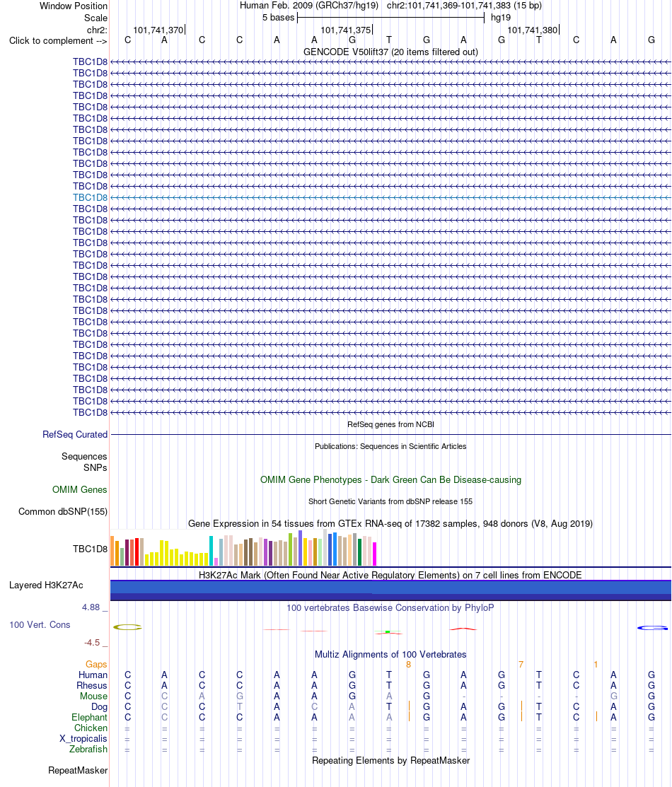Click the red arc in PhyloP conservation track
The height and width of the screenshot is (787, 672).
pyautogui.click(x=463, y=629)
